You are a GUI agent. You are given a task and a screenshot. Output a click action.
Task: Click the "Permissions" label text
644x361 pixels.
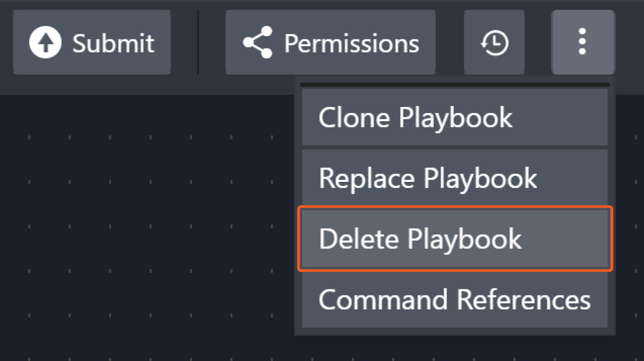coord(351,43)
